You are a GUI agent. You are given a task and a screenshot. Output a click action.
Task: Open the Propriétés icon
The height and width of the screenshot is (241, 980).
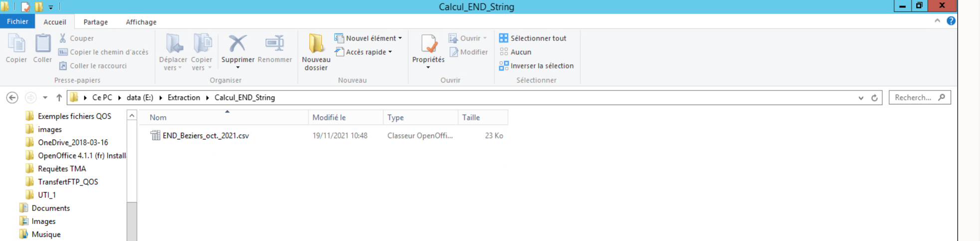428,44
